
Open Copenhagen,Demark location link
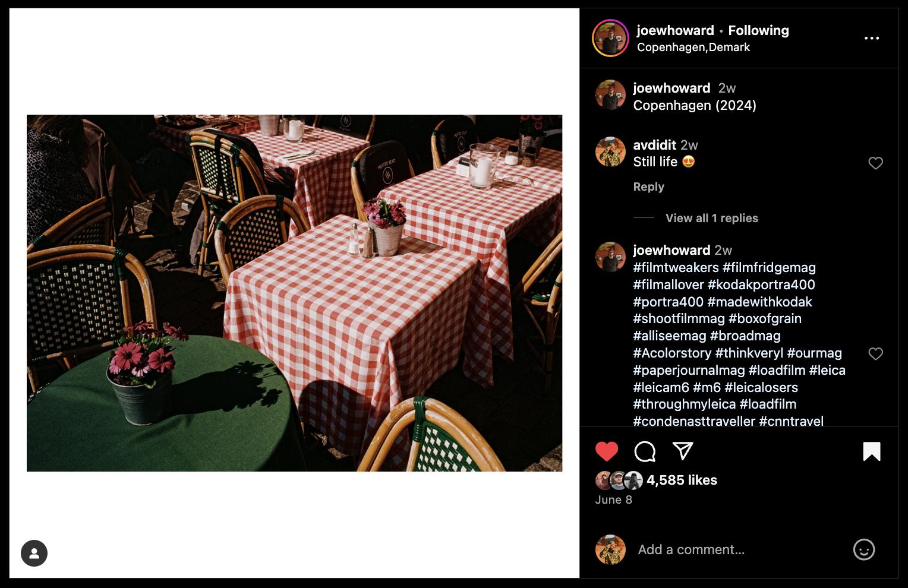pyautogui.click(x=693, y=47)
